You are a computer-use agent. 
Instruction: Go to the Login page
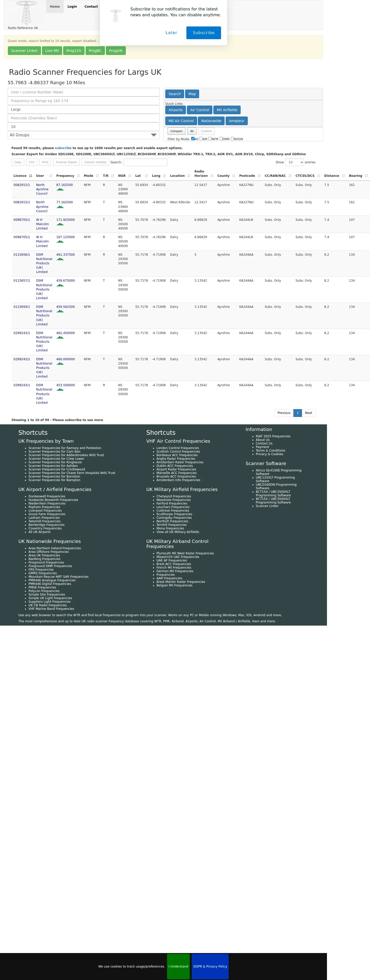pyautogui.click(x=72, y=6)
